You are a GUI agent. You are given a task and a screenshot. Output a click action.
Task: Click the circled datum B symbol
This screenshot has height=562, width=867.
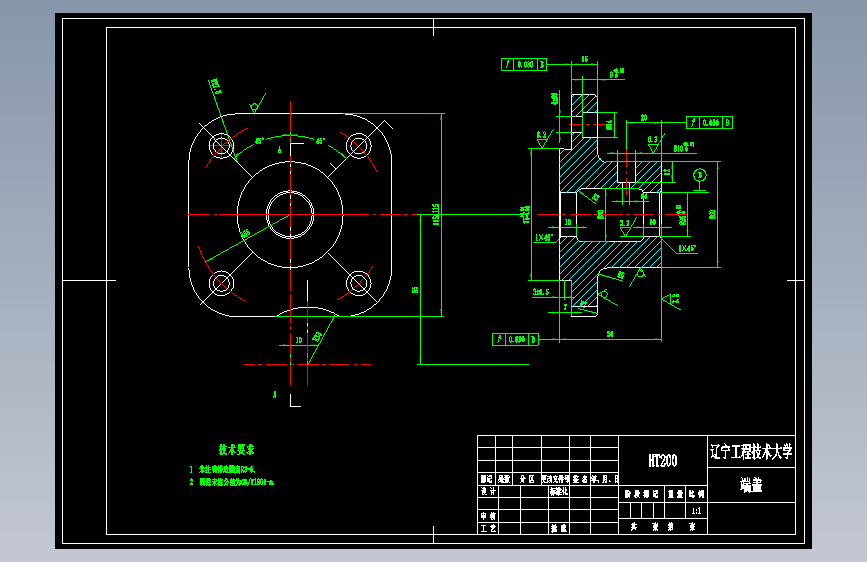(x=700, y=175)
